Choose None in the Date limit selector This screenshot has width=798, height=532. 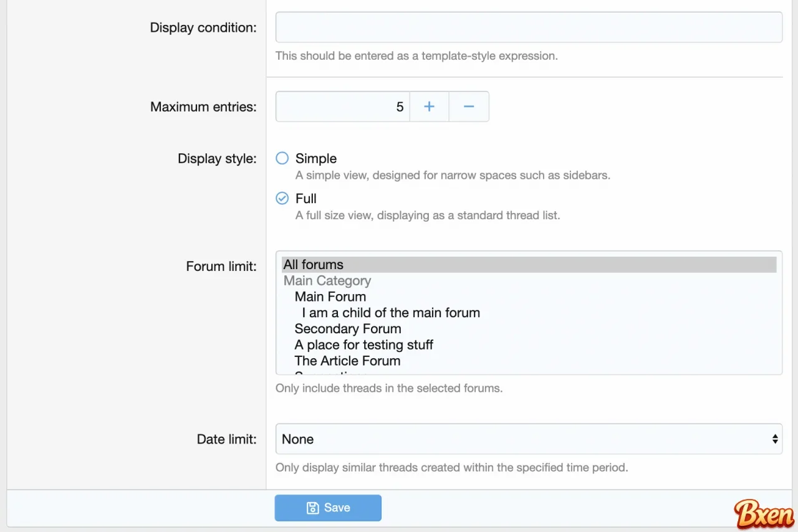click(297, 439)
